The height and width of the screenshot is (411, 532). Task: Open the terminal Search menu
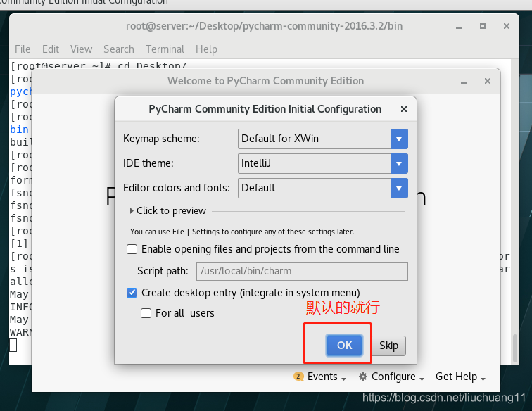(x=119, y=49)
